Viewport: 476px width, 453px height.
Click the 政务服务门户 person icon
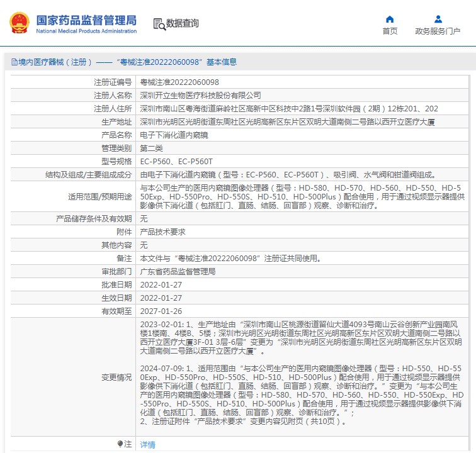tap(438, 19)
